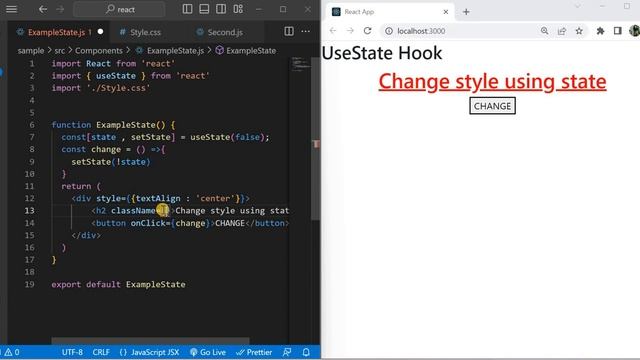
Task: Click the 'UseState Hook' heading
Action: coord(382,53)
